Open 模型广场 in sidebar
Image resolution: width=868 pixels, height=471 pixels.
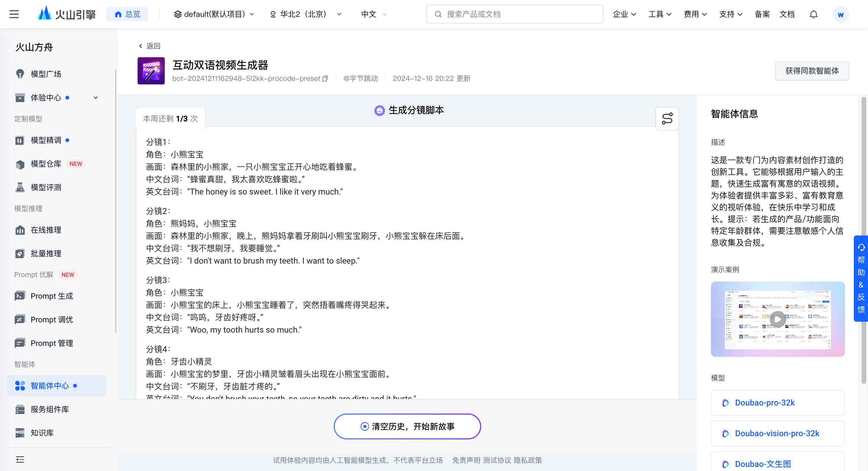coord(46,74)
